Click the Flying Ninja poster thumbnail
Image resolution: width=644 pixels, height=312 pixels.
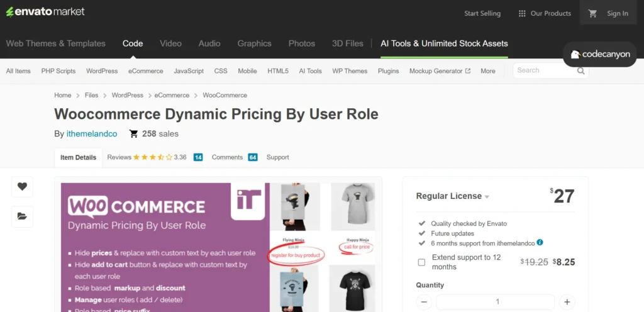click(x=296, y=207)
